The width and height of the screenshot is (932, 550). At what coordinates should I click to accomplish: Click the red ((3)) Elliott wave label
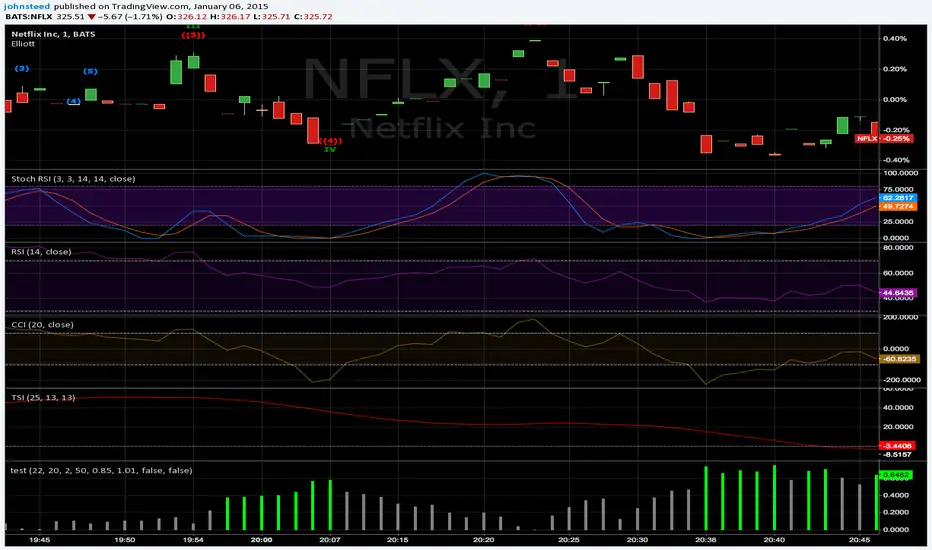[193, 35]
